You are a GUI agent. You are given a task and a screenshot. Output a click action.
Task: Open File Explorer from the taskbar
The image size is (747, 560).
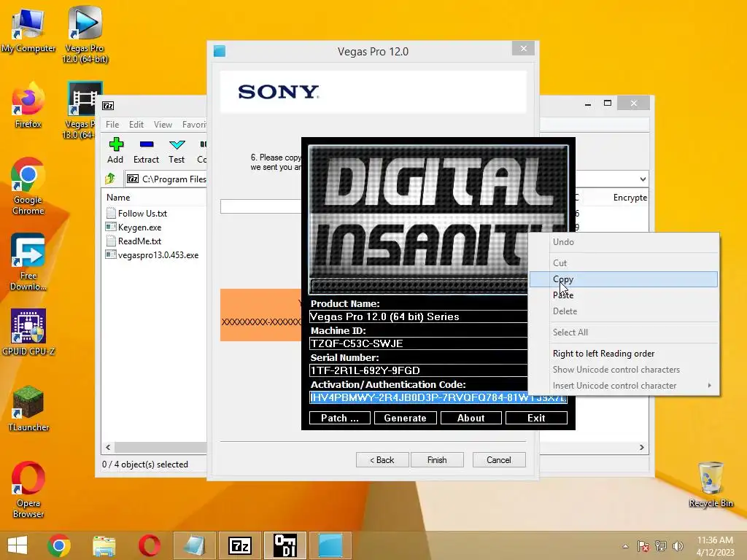click(104, 545)
